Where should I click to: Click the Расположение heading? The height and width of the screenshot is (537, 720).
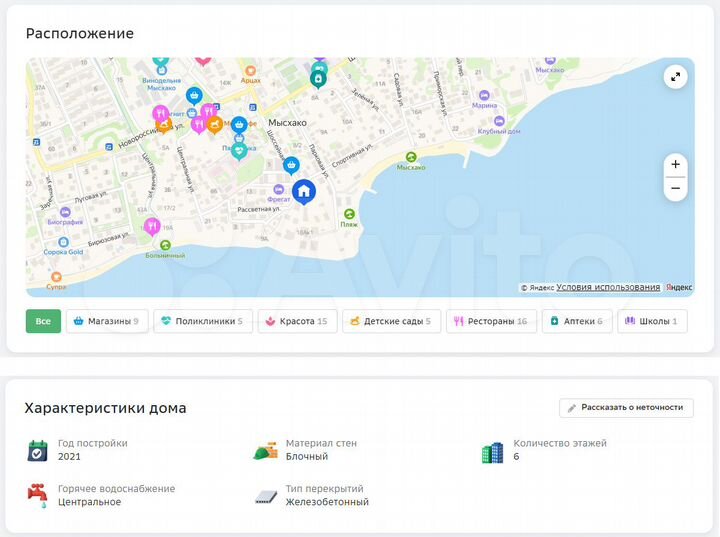pos(80,34)
